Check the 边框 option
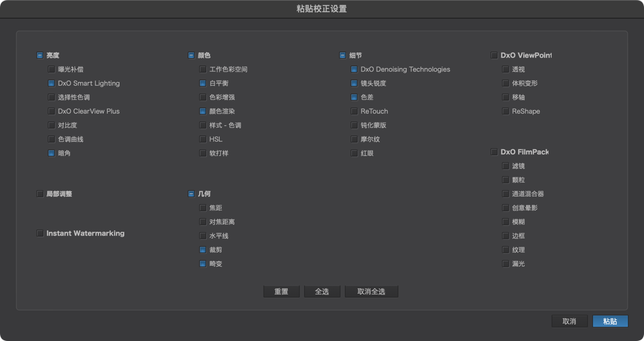Image resolution: width=644 pixels, height=341 pixels. (505, 236)
